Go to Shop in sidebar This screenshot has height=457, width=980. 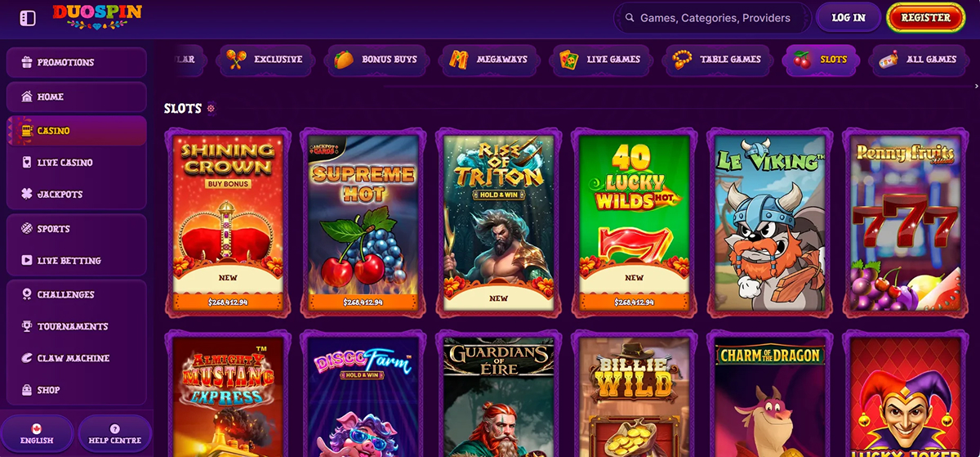tap(77, 390)
